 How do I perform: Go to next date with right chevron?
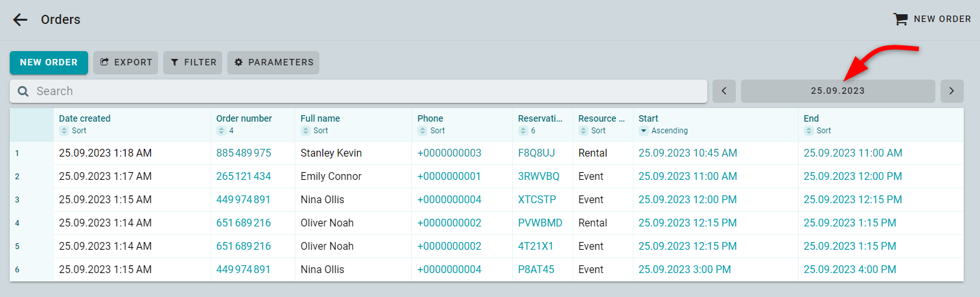point(952,91)
